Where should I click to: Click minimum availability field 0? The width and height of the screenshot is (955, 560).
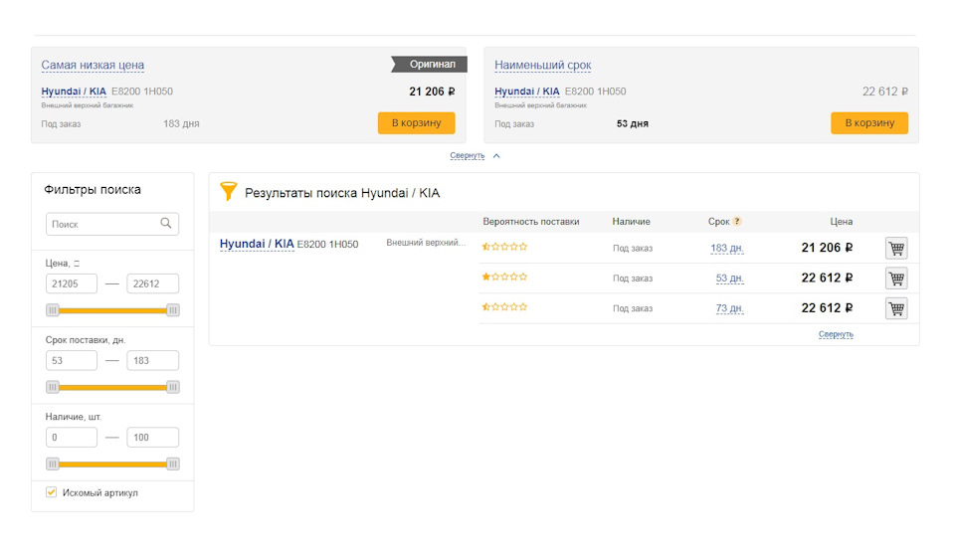[72, 437]
